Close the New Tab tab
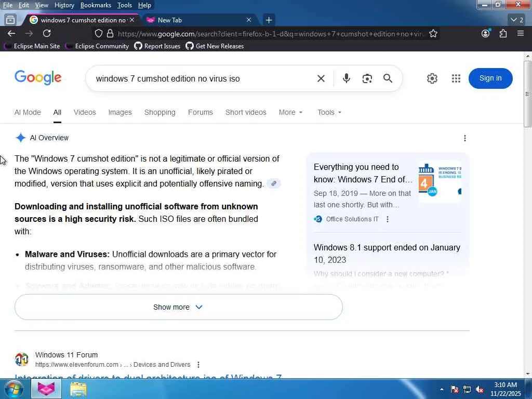This screenshot has height=399, width=532. click(249, 20)
